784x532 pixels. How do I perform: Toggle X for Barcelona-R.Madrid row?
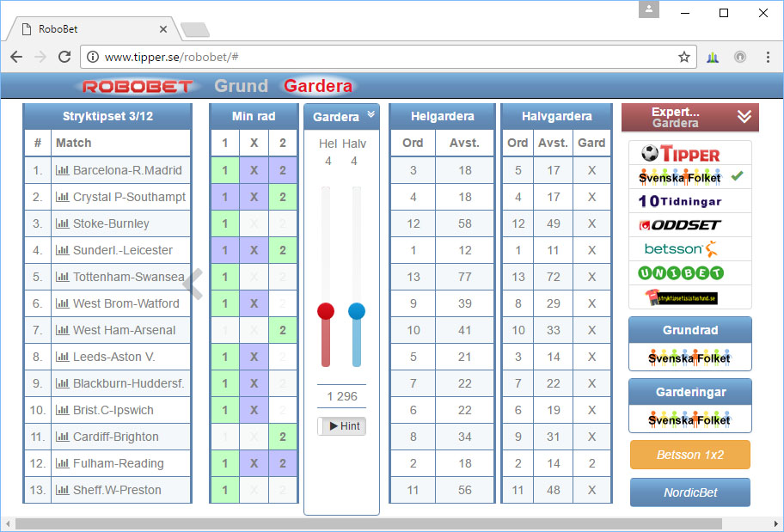coord(254,170)
